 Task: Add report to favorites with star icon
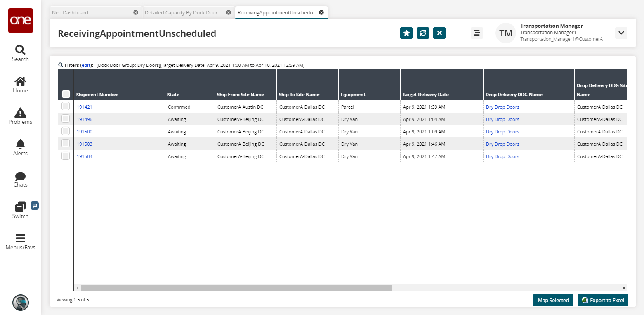pyautogui.click(x=406, y=33)
